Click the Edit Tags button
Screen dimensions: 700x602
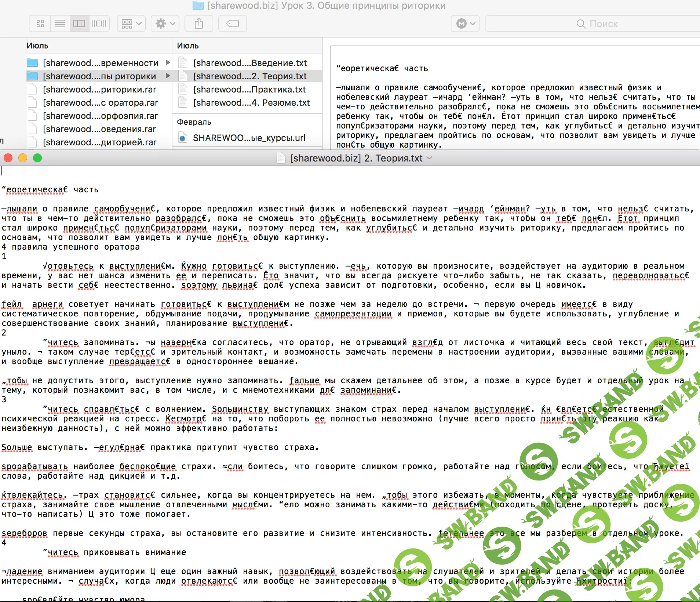233,24
